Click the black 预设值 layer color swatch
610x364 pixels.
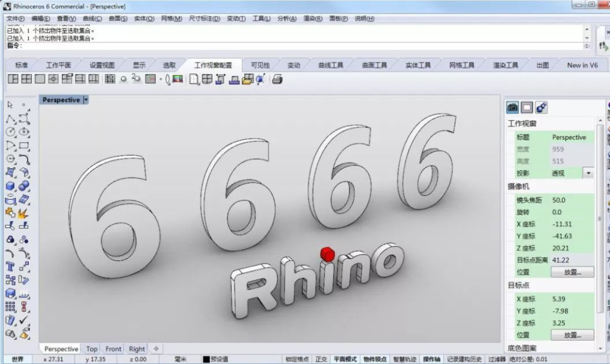click(x=206, y=359)
